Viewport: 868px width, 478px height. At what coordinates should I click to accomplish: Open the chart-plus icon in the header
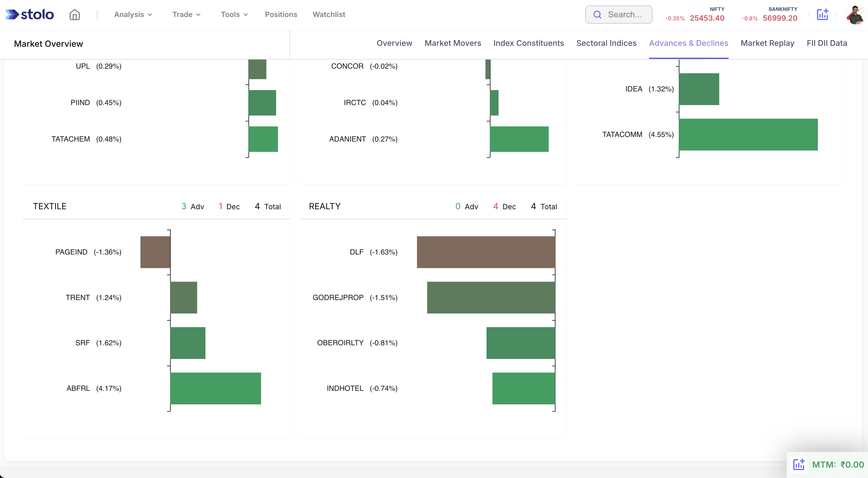[822, 15]
